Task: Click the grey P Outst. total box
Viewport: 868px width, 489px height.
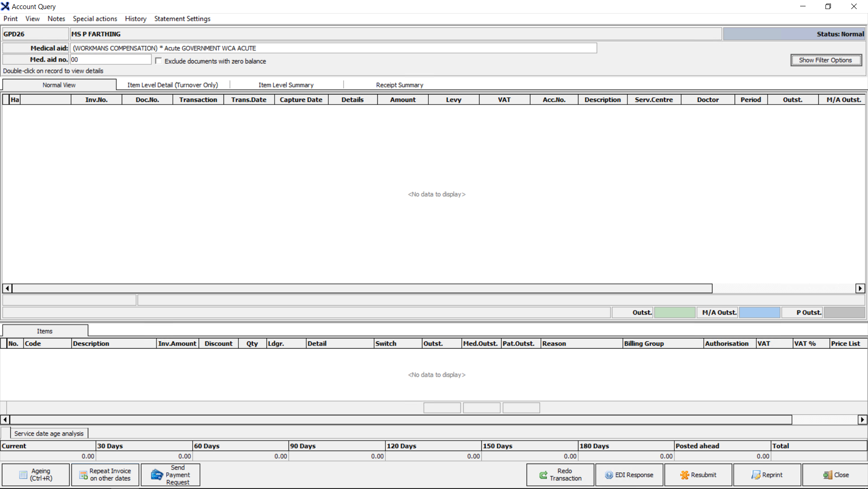Action: (844, 312)
